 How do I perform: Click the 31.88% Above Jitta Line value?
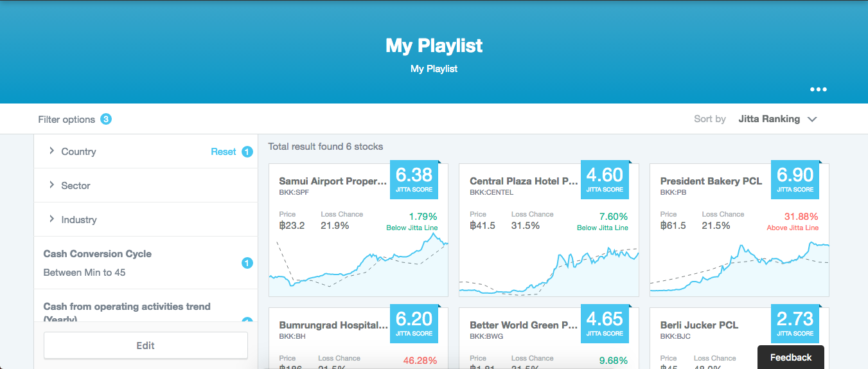(x=801, y=217)
